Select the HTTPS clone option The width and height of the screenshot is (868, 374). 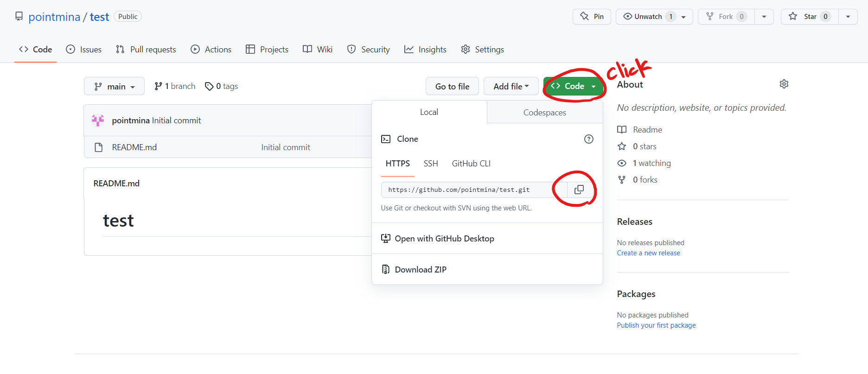click(x=398, y=164)
